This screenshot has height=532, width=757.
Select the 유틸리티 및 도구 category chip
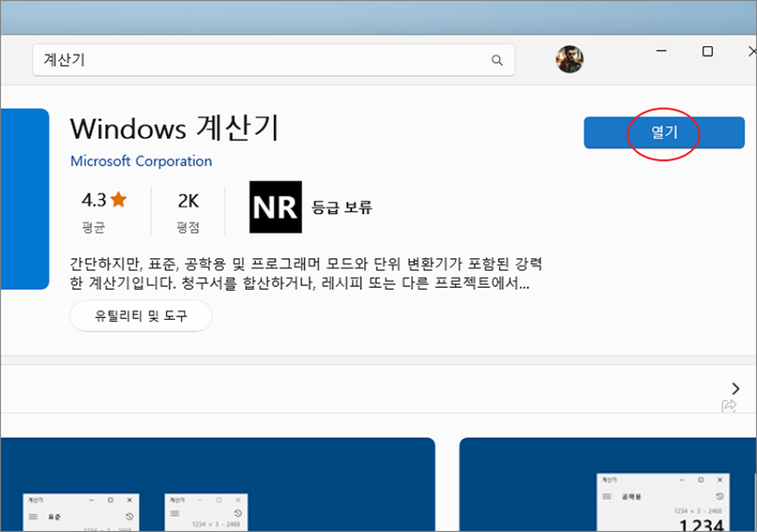point(141,316)
